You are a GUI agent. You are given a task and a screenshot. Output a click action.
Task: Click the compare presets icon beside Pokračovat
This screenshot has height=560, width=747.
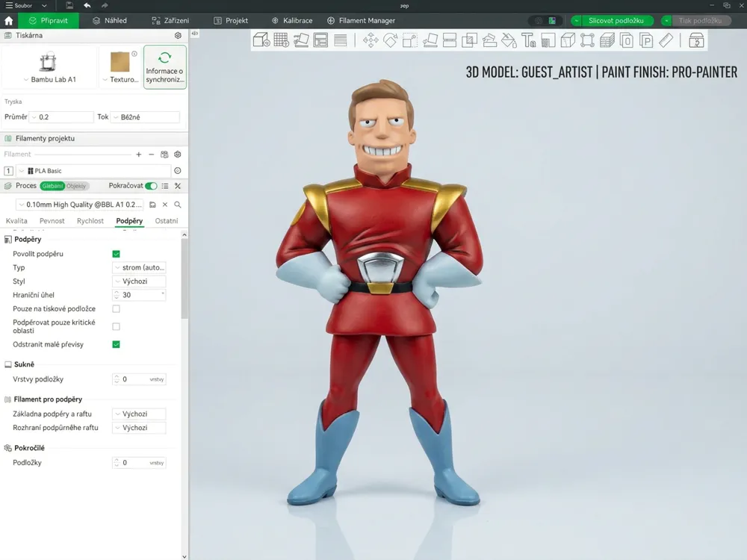coord(178,186)
